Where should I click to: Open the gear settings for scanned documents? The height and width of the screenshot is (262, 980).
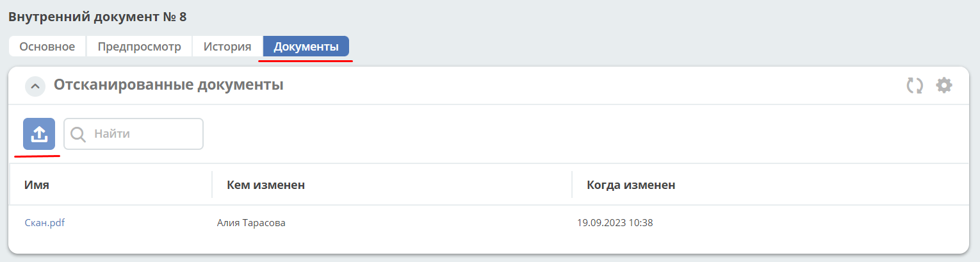click(x=944, y=85)
